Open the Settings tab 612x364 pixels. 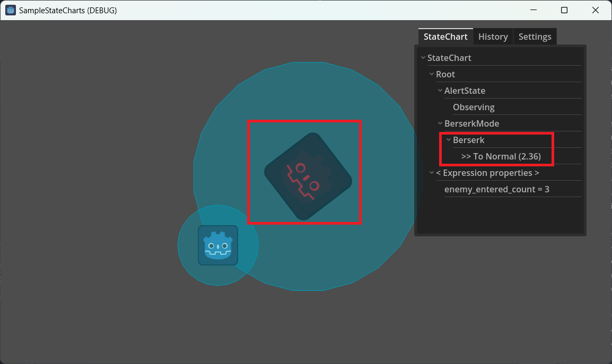pos(535,37)
